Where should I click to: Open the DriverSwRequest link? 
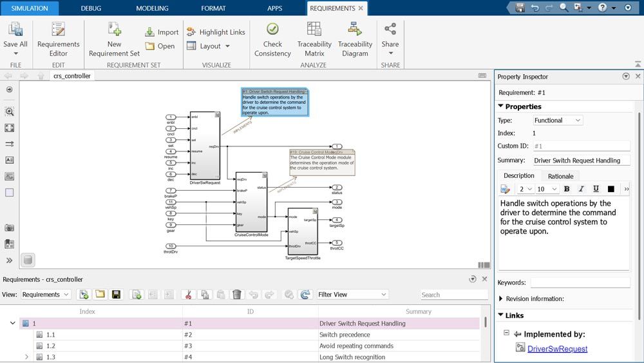[x=557, y=349]
